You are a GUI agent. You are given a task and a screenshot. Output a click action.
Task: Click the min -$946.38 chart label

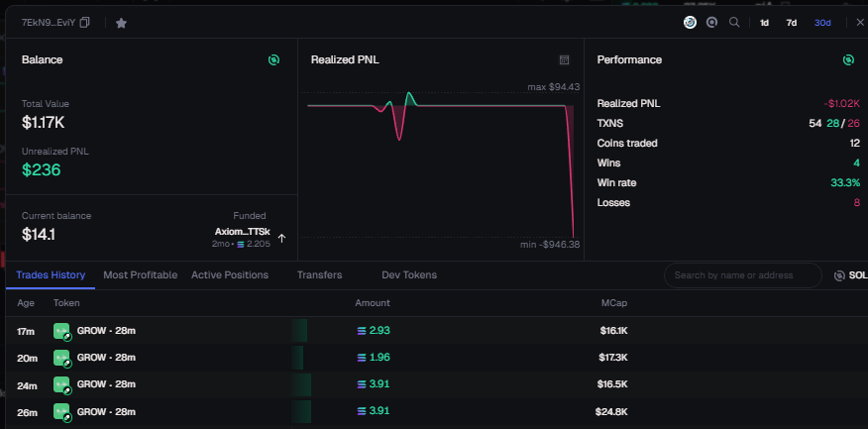pyautogui.click(x=550, y=244)
